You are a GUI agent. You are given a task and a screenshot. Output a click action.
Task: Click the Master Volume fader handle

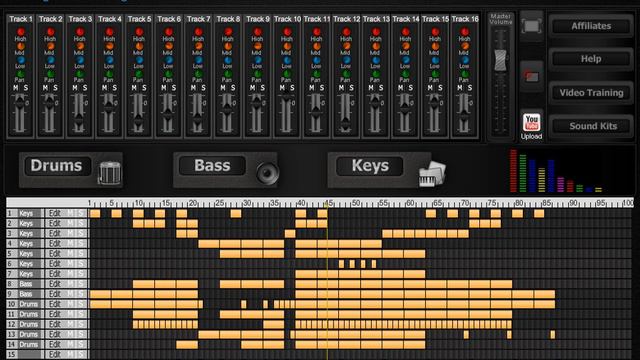[500, 60]
